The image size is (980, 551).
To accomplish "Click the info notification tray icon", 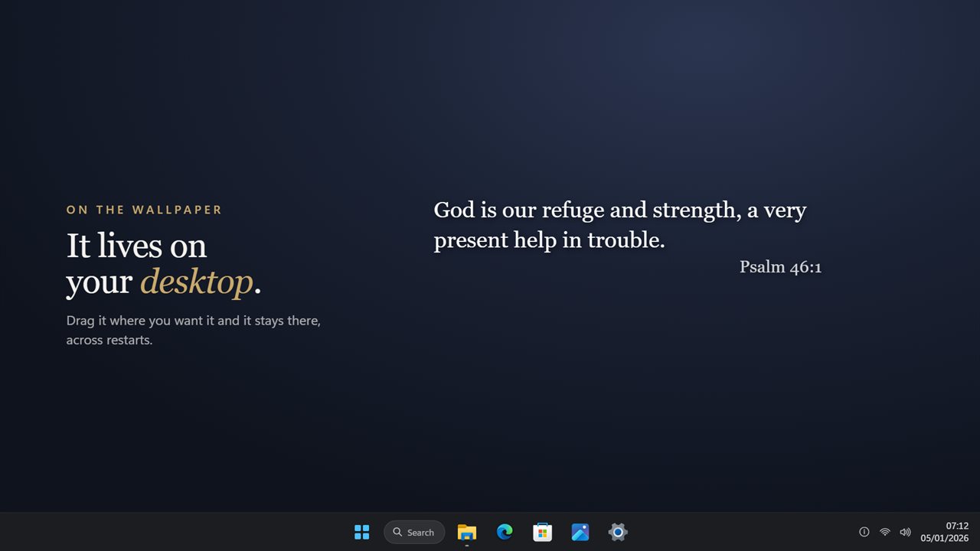I will pyautogui.click(x=864, y=532).
